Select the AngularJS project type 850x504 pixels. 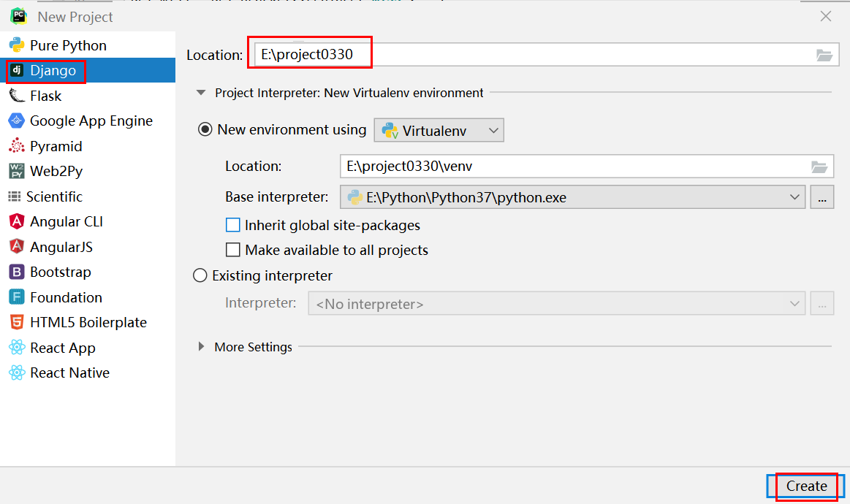[87, 247]
